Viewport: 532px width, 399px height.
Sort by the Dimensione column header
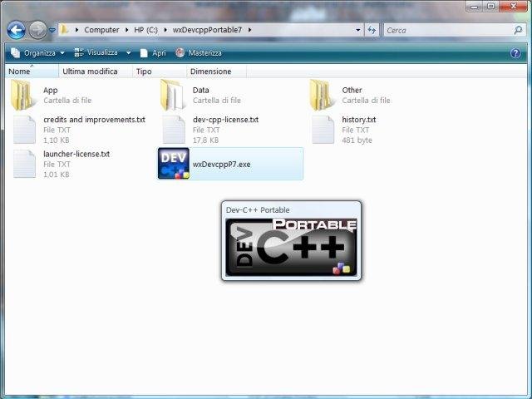(216, 71)
